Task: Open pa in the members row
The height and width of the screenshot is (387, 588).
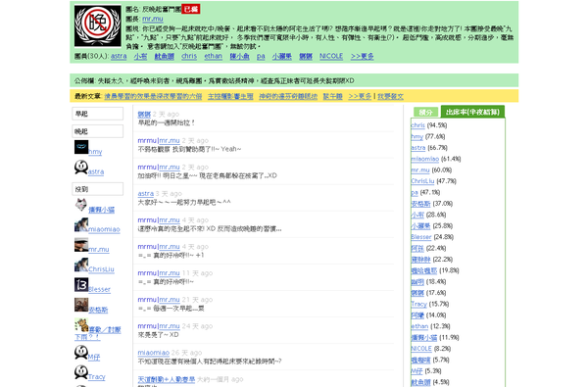Action: 261,56
